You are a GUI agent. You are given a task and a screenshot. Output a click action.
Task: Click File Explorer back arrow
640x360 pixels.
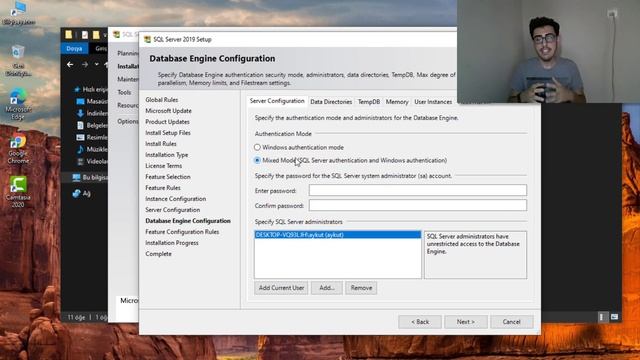click(x=70, y=64)
